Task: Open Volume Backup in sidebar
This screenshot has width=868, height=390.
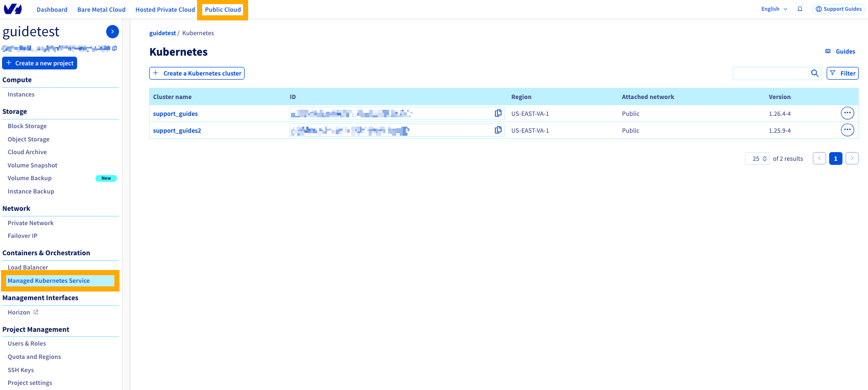Action: tap(30, 178)
